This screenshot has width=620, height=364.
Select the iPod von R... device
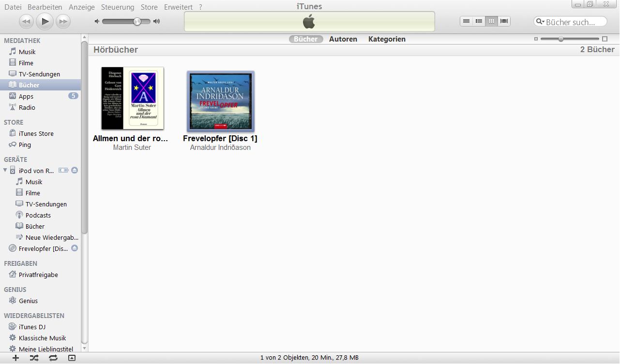pos(36,171)
